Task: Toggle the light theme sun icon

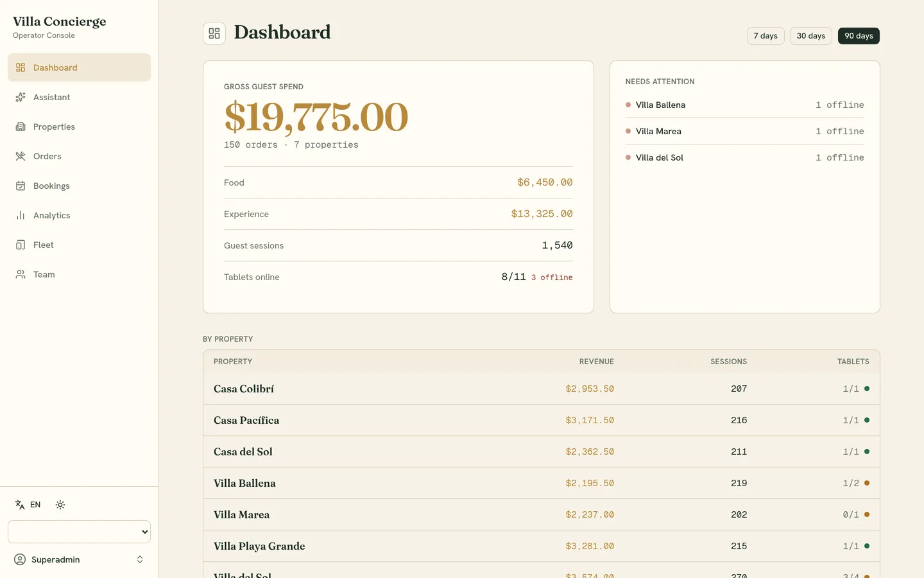Action: 60,505
